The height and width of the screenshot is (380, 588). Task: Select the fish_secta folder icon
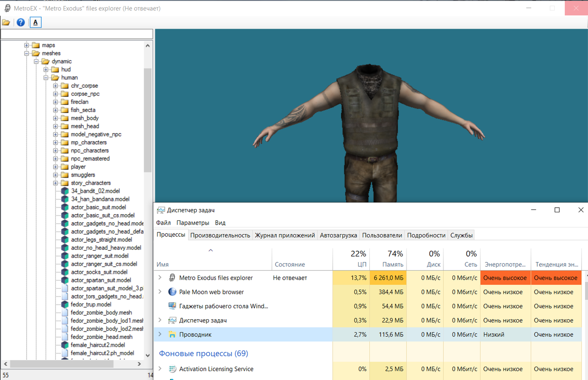point(65,110)
